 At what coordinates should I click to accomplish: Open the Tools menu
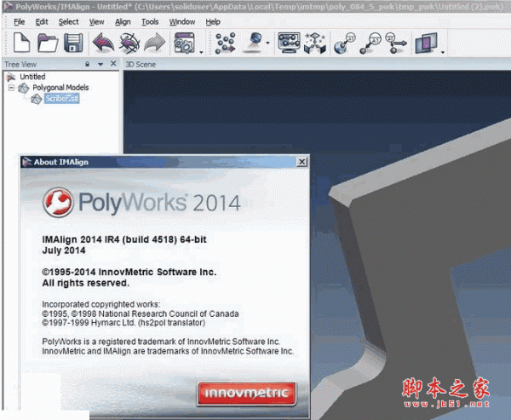150,22
